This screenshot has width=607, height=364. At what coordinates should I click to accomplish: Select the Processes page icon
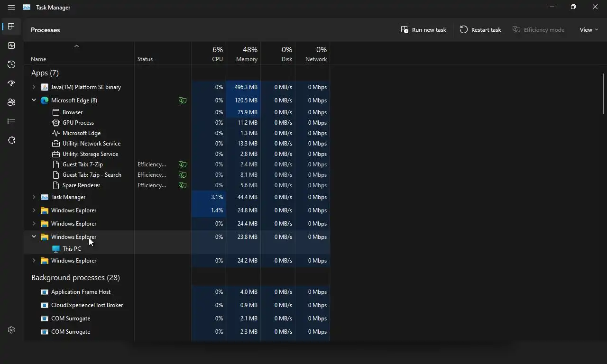pyautogui.click(x=11, y=27)
